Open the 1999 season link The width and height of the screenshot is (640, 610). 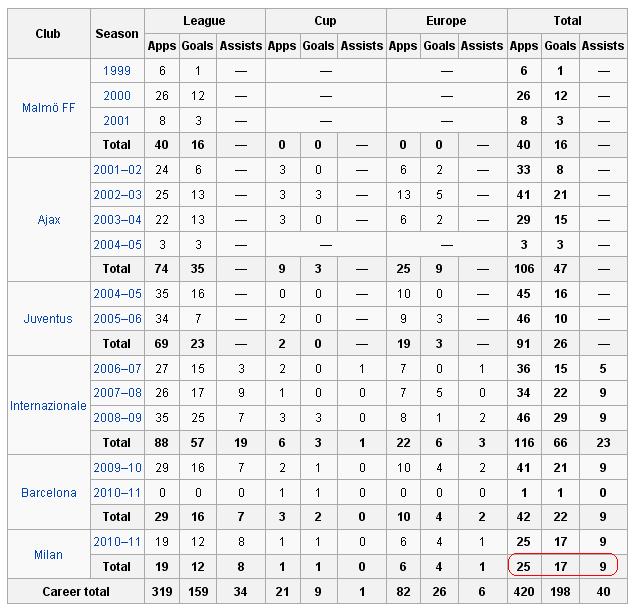click(117, 71)
